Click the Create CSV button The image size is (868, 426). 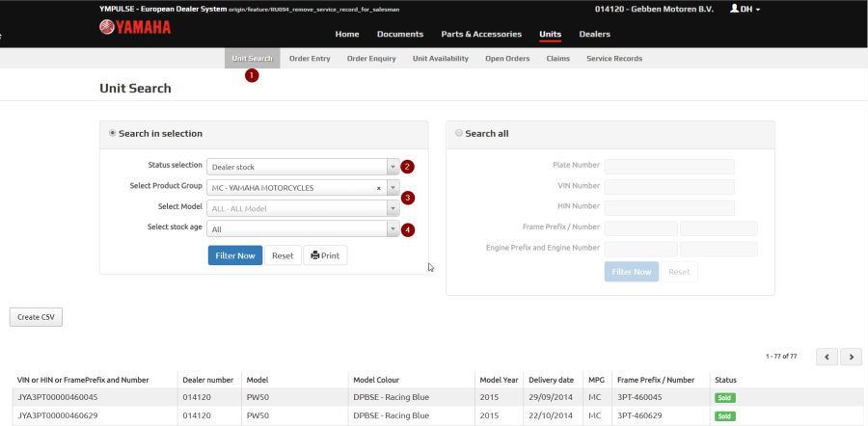click(36, 317)
